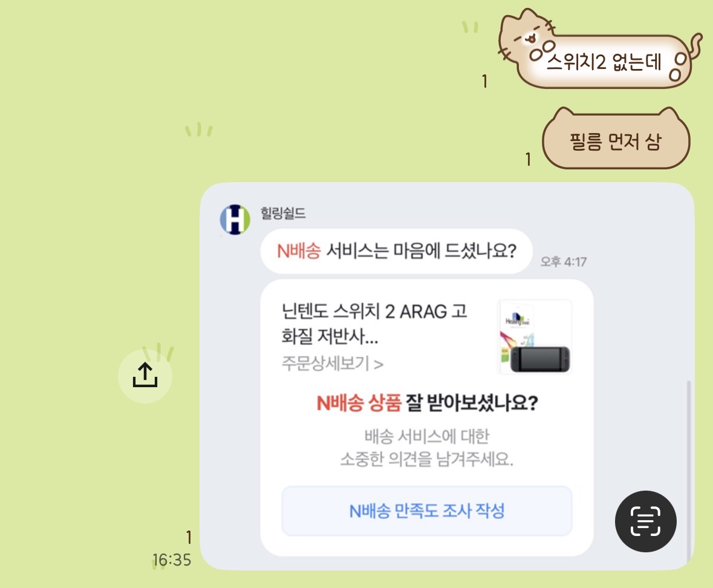Tap the cat face on sticker bubble
The width and height of the screenshot is (713, 588).
click(527, 35)
